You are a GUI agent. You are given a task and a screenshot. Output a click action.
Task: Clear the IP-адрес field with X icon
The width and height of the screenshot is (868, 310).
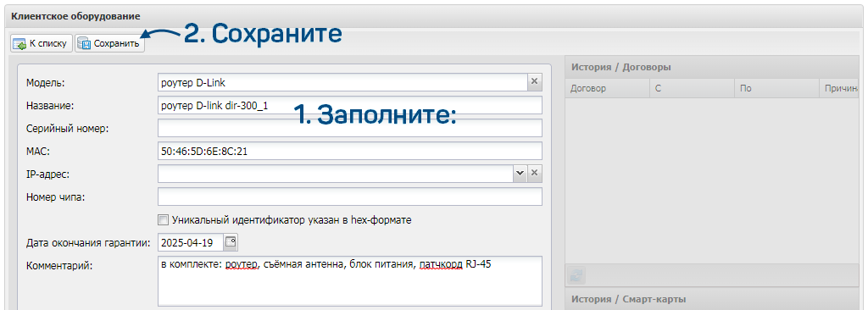(x=534, y=174)
